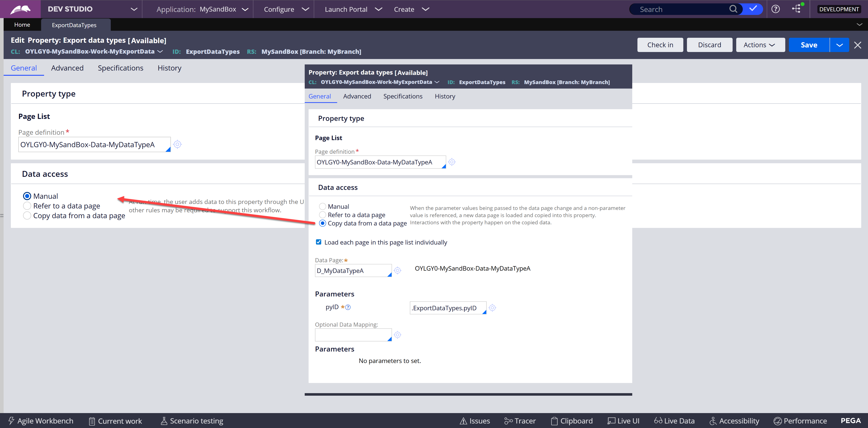This screenshot has width=868, height=428.
Task: Expand open tabs chevron in tab bar
Action: [x=860, y=24]
